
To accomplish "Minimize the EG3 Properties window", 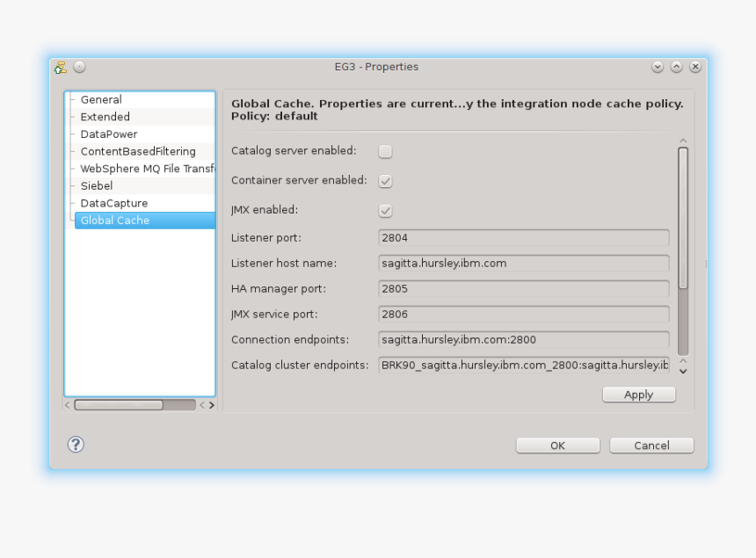I will [x=658, y=67].
